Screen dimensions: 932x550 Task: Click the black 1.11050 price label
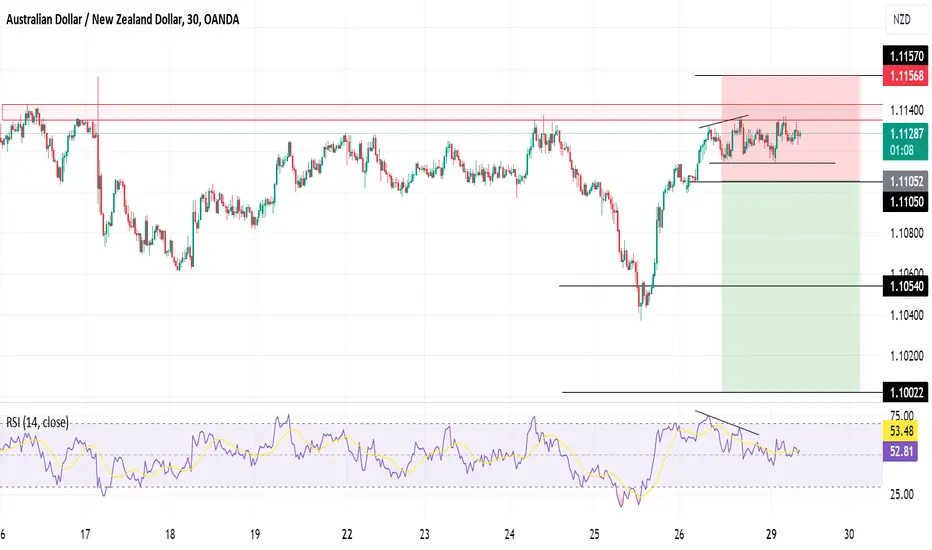coord(906,202)
